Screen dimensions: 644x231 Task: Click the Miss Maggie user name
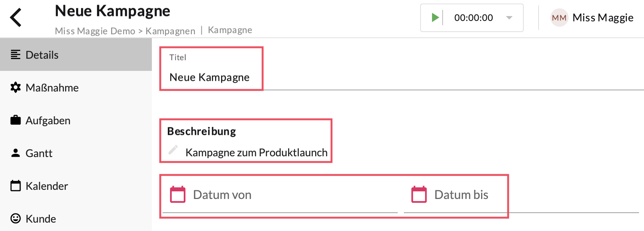tap(603, 18)
